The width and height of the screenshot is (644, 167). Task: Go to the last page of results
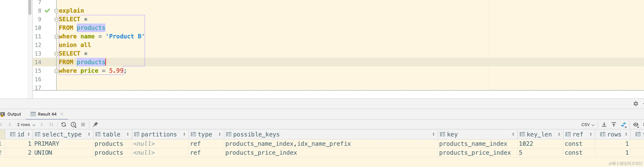[x=51, y=124]
